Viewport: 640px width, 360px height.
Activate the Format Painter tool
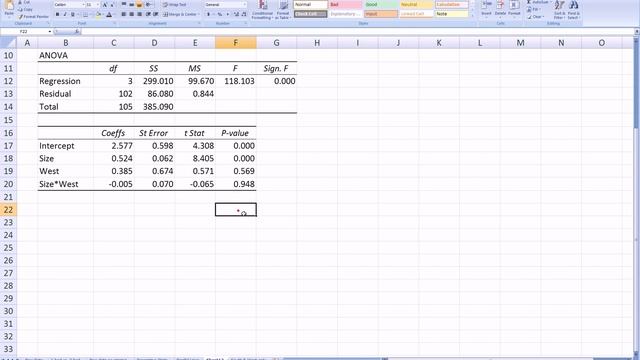pyautogui.click(x=33, y=17)
